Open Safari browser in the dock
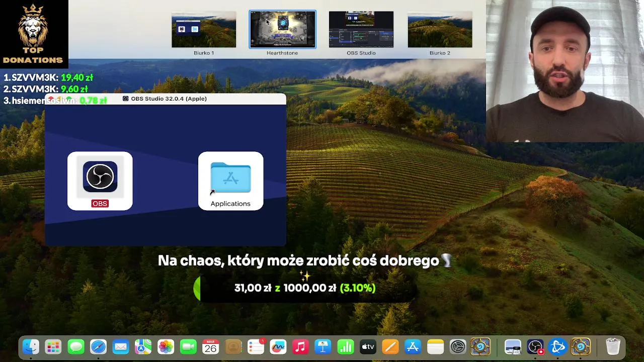The width and height of the screenshot is (644, 362). [x=99, y=347]
